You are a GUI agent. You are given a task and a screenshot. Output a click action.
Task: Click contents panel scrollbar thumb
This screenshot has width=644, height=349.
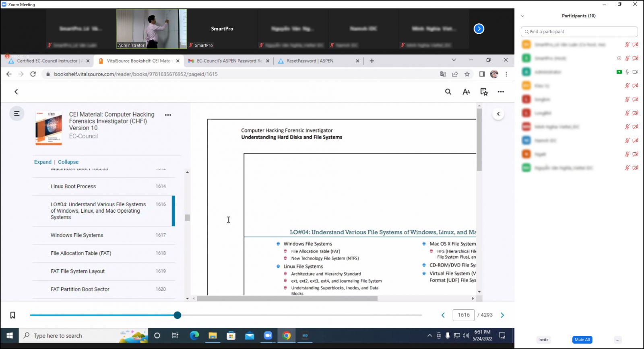[x=187, y=218]
